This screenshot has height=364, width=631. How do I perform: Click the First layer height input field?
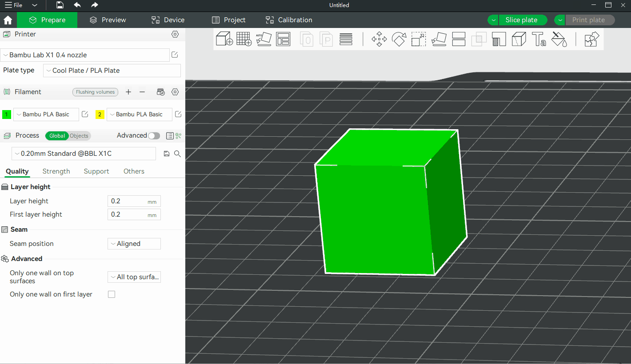click(x=134, y=214)
